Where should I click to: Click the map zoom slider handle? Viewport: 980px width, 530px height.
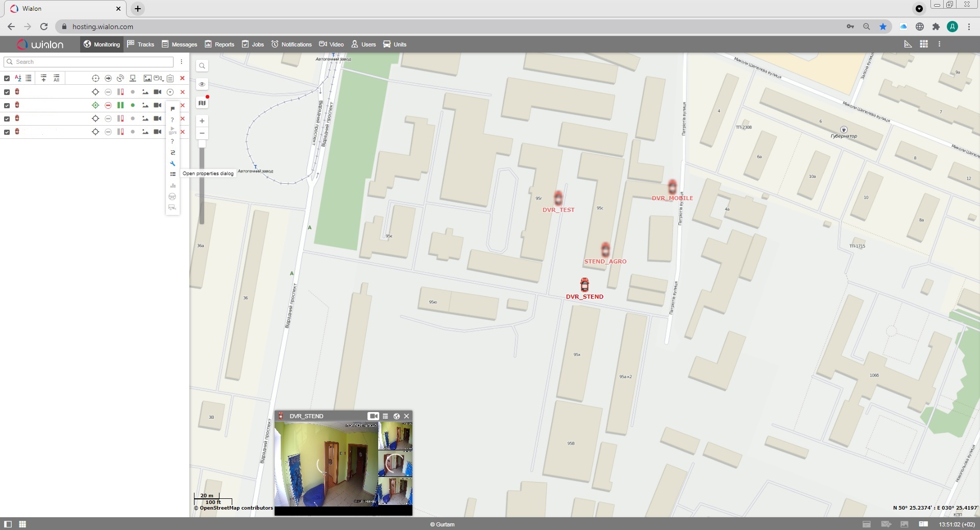coord(202,144)
